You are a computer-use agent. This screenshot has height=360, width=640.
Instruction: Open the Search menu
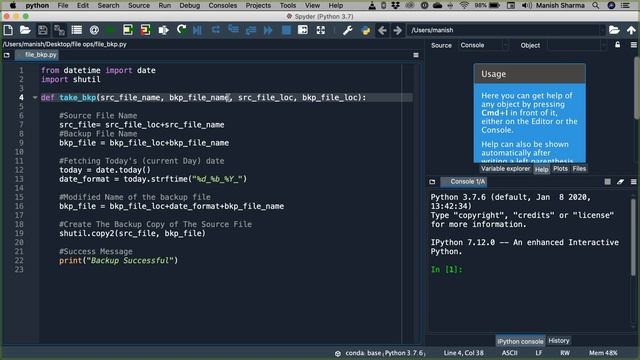(x=108, y=5)
